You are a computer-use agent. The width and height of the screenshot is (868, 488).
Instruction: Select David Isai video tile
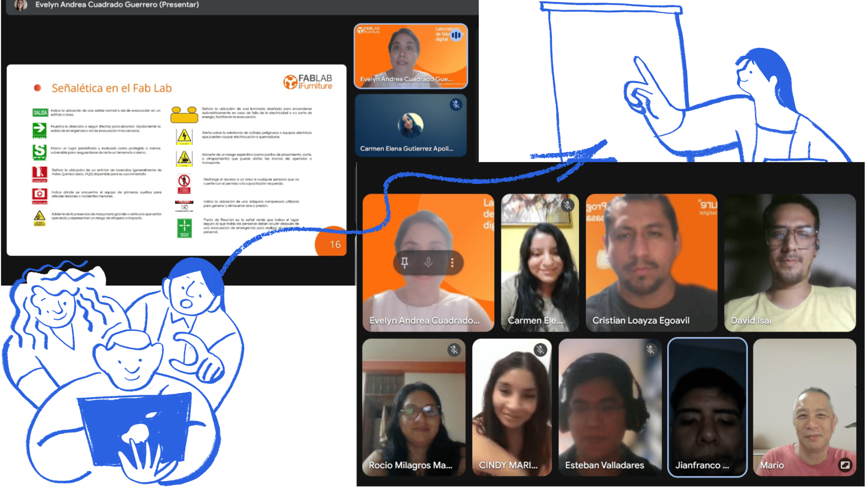click(790, 262)
